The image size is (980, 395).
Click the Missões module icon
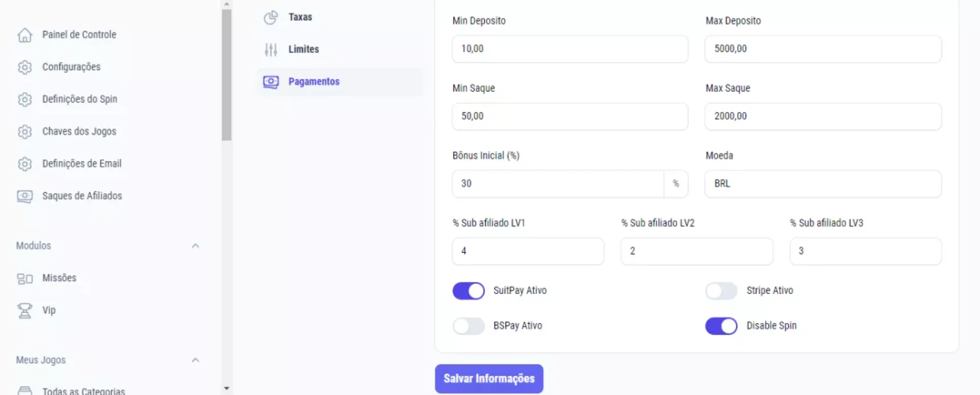pos(24,278)
